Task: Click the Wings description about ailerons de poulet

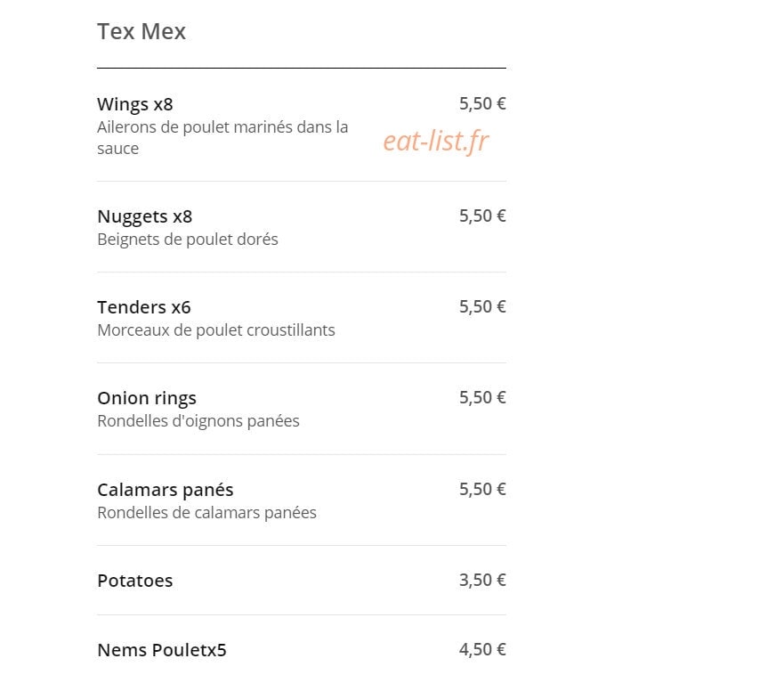Action: [x=222, y=138]
